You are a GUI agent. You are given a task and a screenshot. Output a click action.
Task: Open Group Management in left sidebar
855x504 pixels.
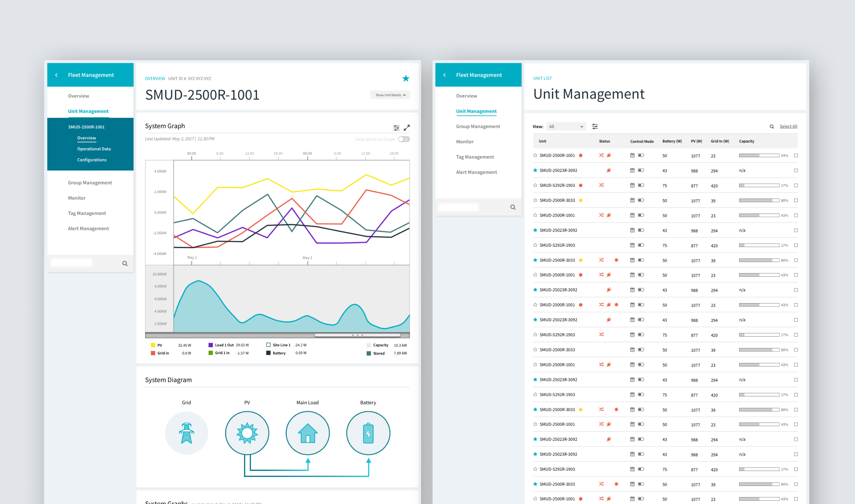click(x=90, y=183)
